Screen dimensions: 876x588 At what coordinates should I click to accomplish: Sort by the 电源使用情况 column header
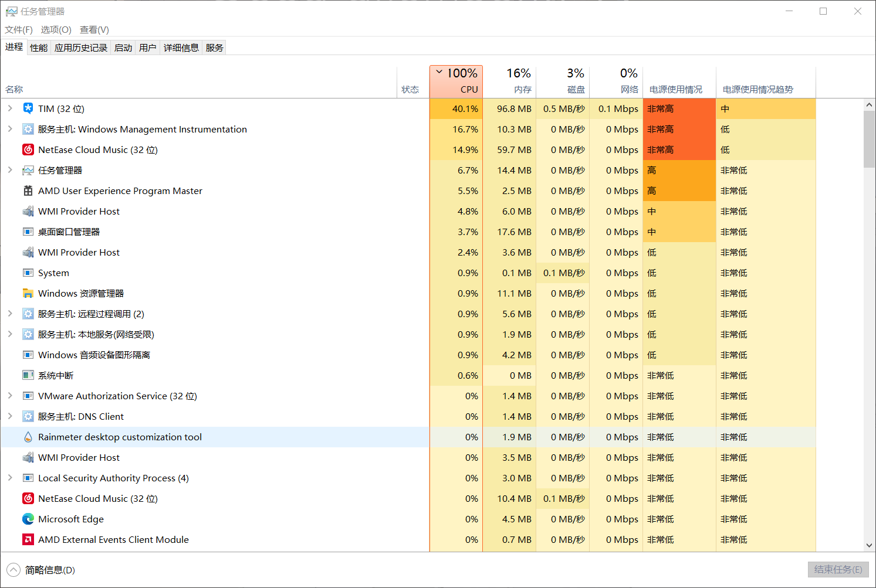click(679, 81)
